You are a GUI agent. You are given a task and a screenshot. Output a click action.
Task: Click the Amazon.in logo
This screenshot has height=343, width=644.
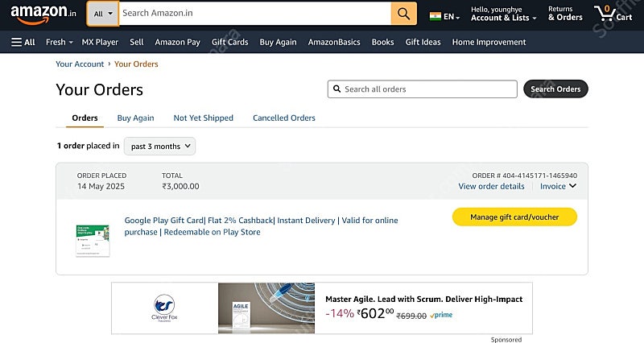point(43,14)
